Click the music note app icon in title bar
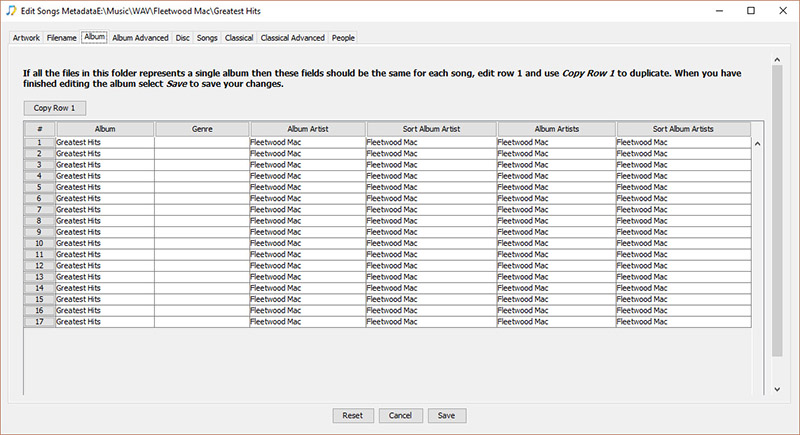The image size is (800, 435). click(x=11, y=11)
